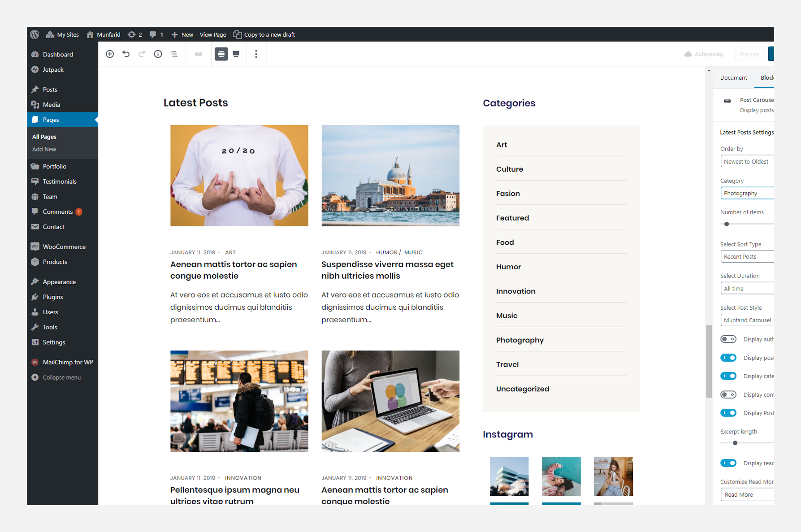Enable the Display author toggle
Screen dimensions: 801x532
pyautogui.click(x=728, y=339)
